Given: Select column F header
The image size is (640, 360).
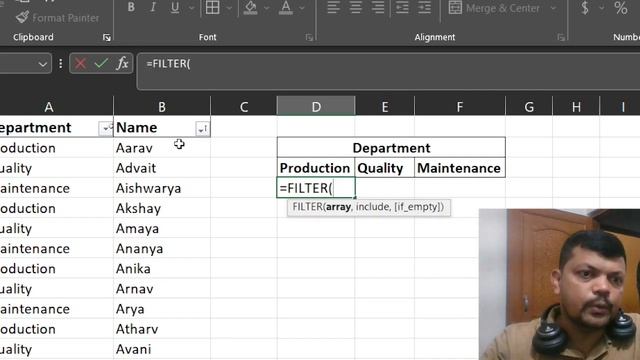Looking at the screenshot, I should [460, 107].
